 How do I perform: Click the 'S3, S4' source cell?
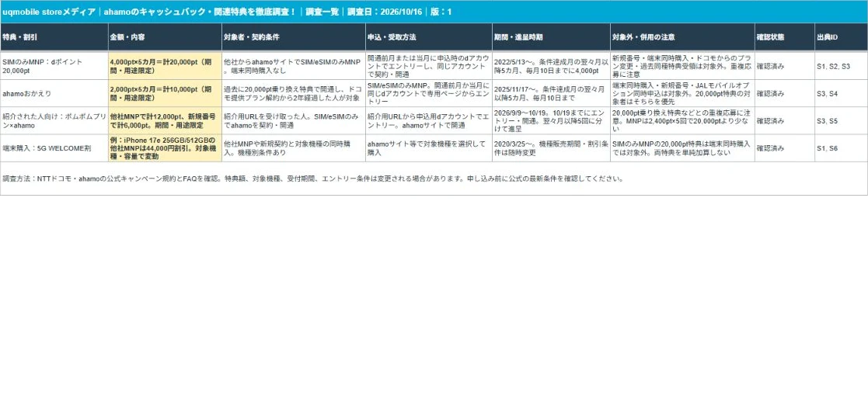[841, 93]
